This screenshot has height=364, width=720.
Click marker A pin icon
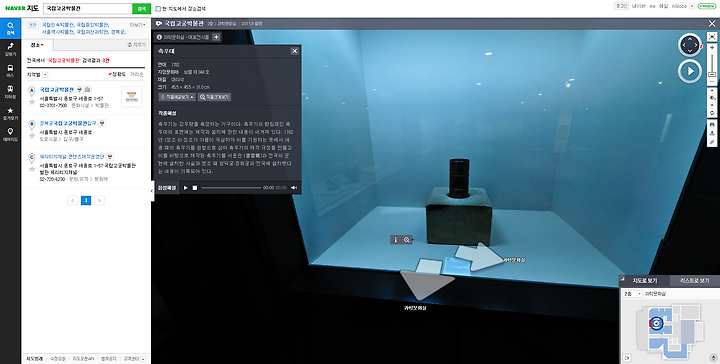coord(32,90)
